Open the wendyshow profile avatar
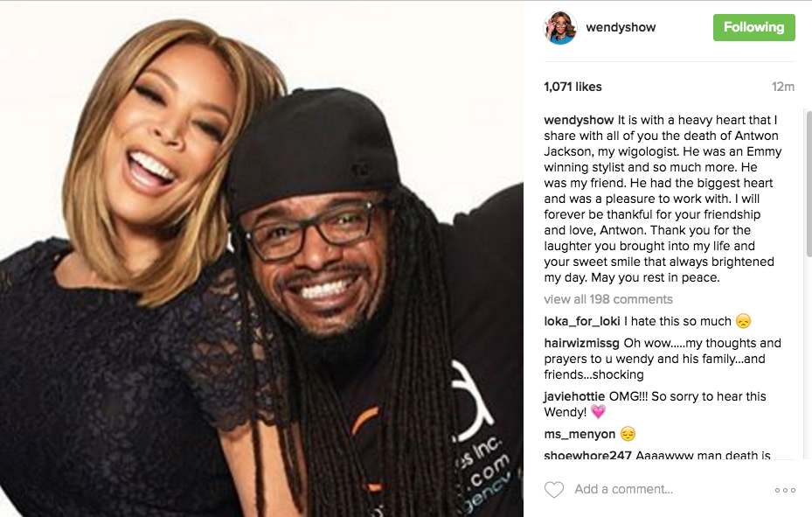This screenshot has width=812, height=517. point(559,27)
